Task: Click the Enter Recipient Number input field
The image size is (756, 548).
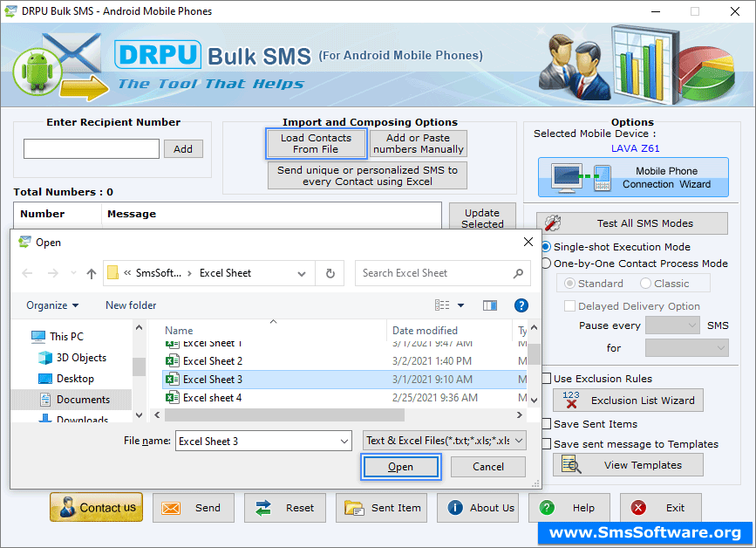Action: (92, 149)
